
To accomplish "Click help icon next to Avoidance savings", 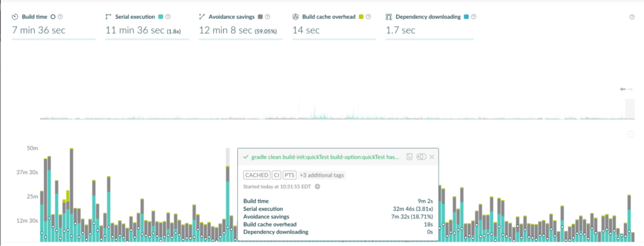I will point(268,17).
